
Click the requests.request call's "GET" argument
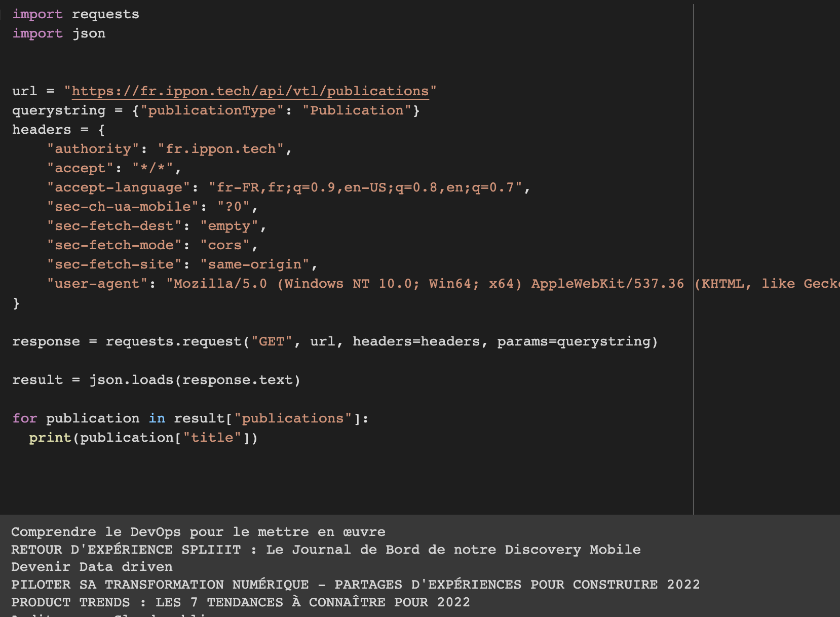[x=272, y=341]
